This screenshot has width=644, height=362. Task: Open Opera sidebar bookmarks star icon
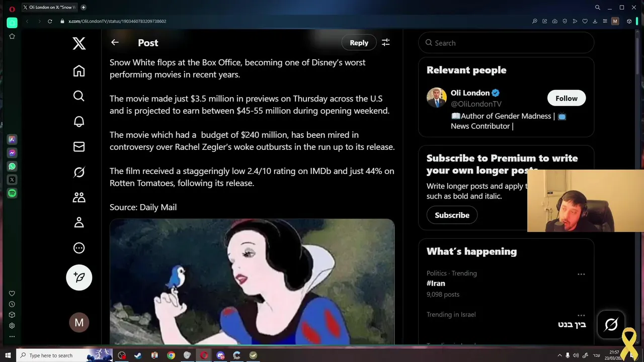point(12,36)
